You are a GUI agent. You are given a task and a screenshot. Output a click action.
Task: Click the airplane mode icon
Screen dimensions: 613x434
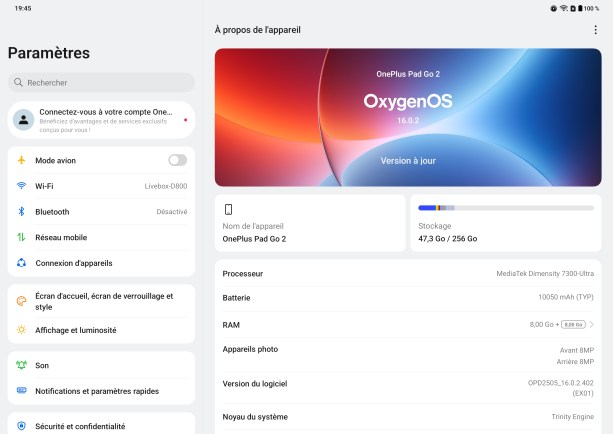(22, 160)
